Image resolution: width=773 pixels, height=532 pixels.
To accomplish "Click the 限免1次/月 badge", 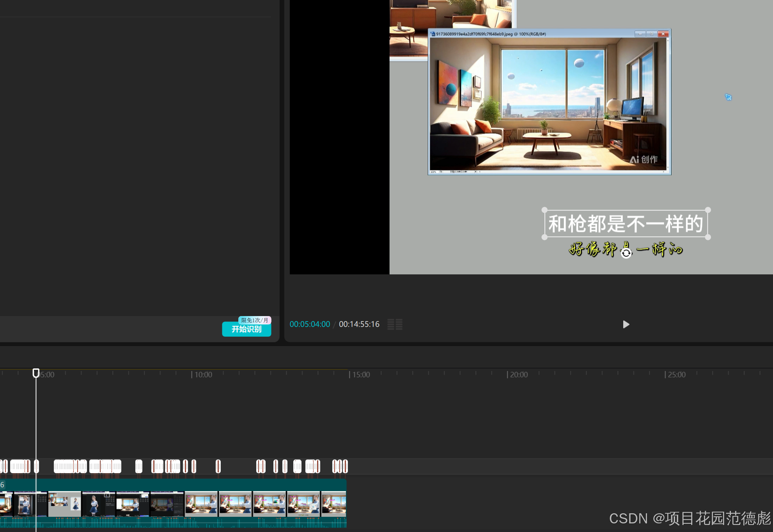I will pyautogui.click(x=255, y=320).
